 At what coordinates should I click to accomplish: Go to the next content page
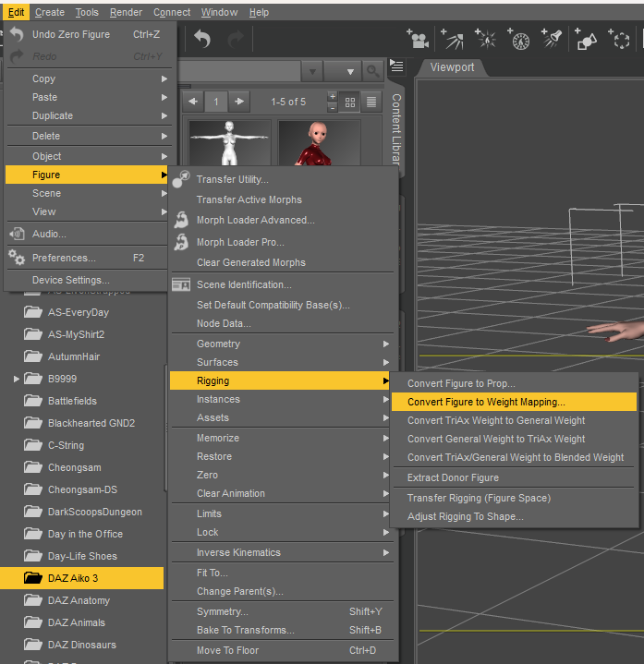point(239,102)
